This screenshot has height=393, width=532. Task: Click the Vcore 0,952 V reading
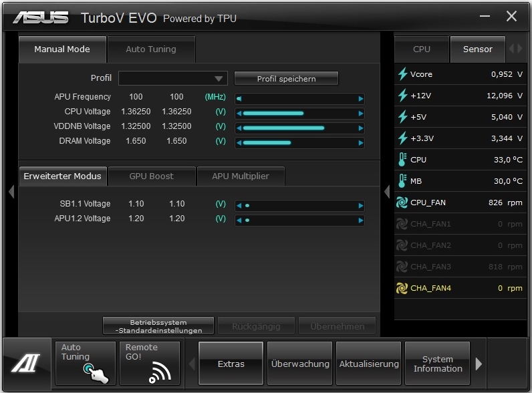507,74
